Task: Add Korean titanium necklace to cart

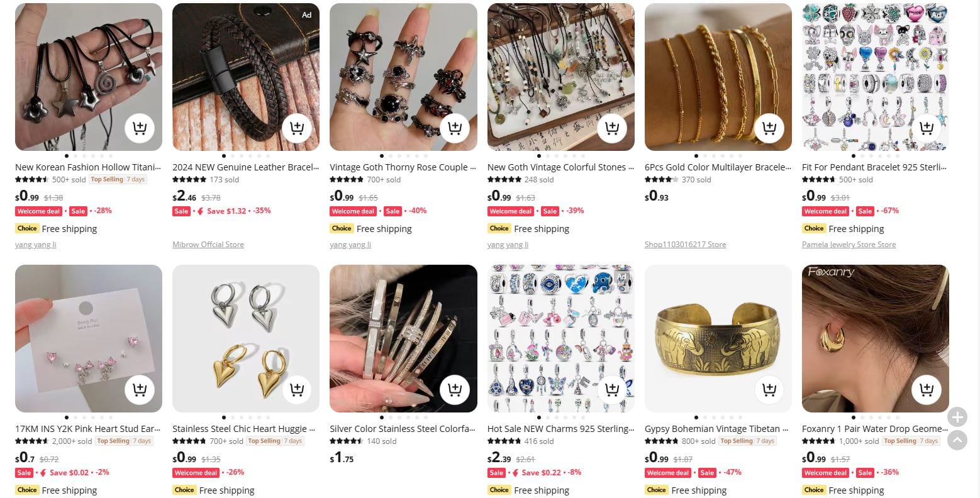Action: pyautogui.click(x=140, y=128)
